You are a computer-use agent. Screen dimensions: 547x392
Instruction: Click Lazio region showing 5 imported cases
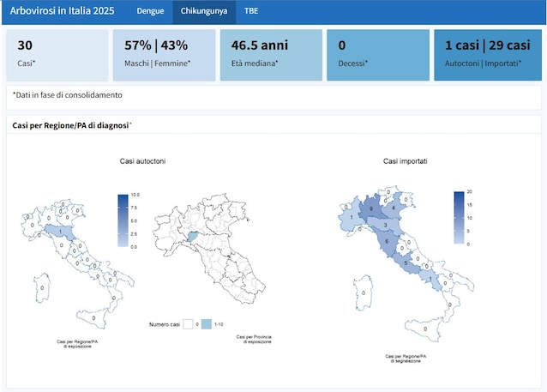coord(406,262)
